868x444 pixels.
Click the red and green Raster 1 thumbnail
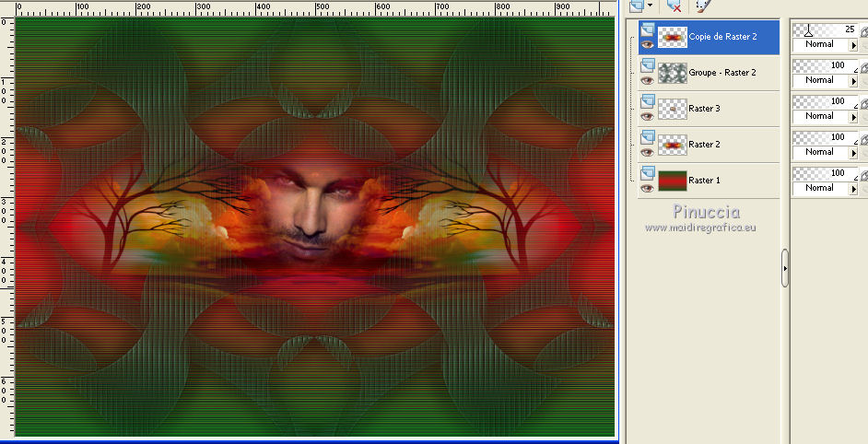673,181
